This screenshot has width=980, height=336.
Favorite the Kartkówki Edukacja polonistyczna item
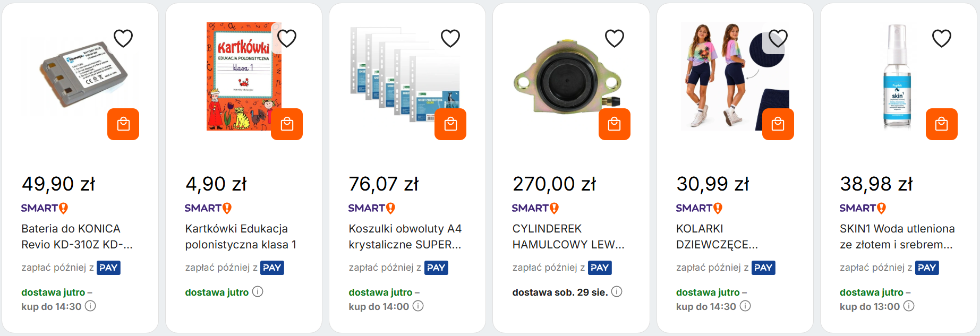click(x=287, y=38)
